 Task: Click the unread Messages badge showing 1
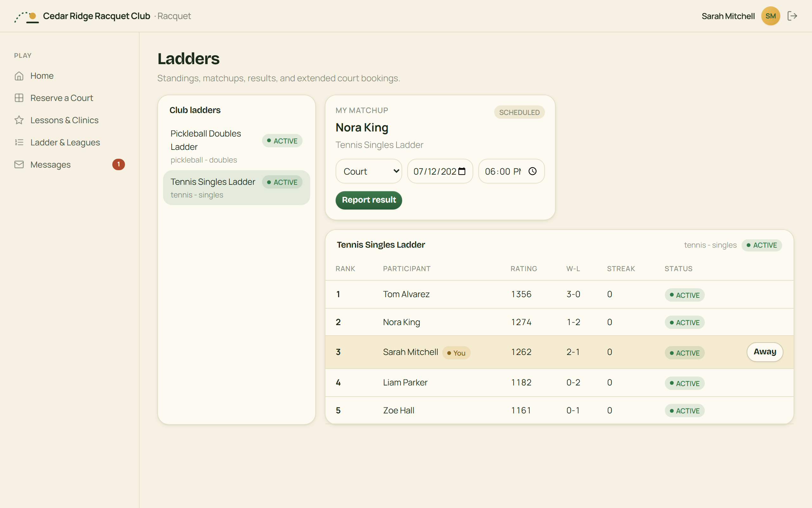point(118,164)
